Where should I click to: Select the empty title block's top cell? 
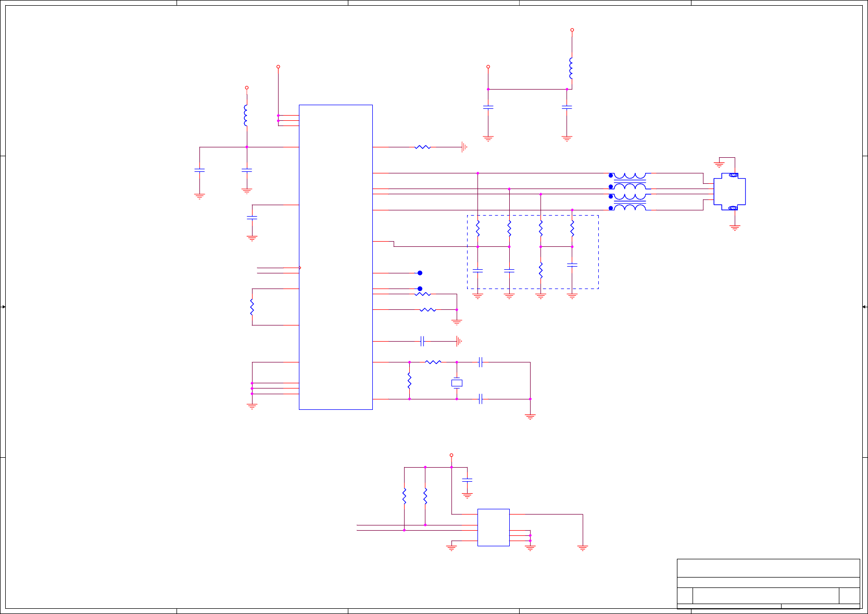(769, 568)
